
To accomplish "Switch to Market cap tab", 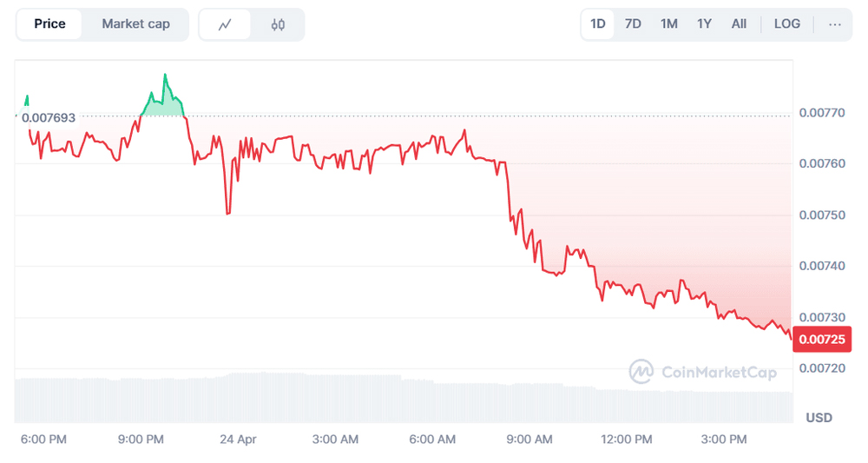I will (135, 24).
